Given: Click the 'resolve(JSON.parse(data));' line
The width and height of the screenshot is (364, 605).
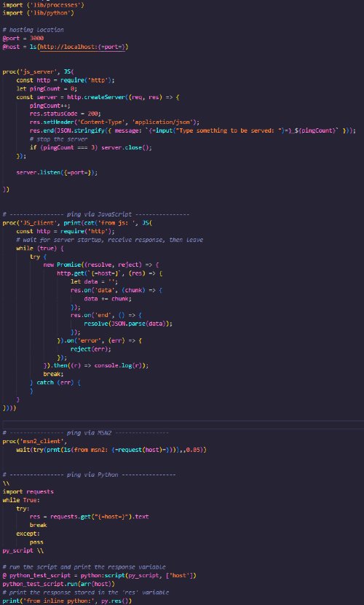Looking at the screenshot, I should tap(128, 324).
